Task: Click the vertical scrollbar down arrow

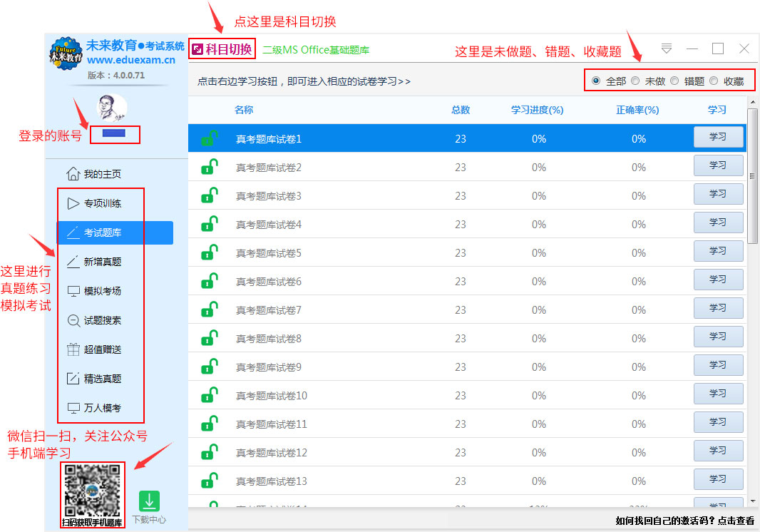Action: click(752, 502)
